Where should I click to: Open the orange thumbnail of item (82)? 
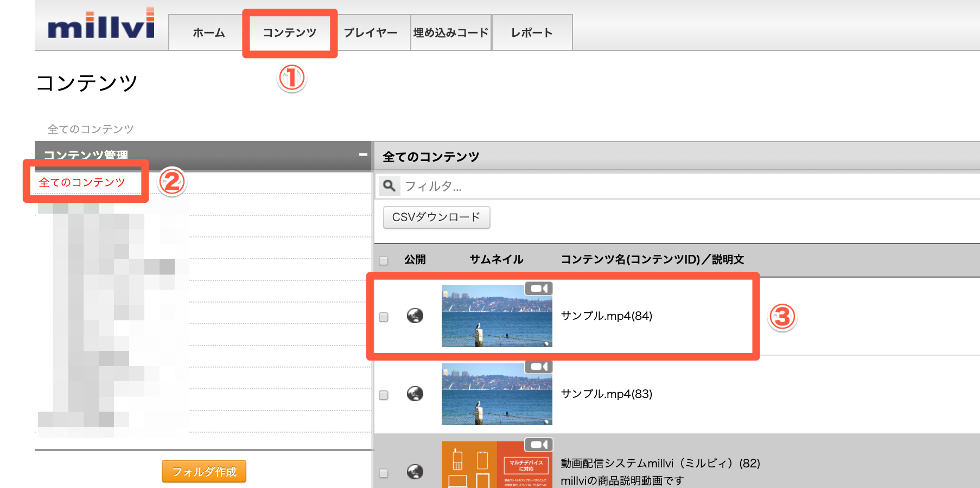(497, 465)
